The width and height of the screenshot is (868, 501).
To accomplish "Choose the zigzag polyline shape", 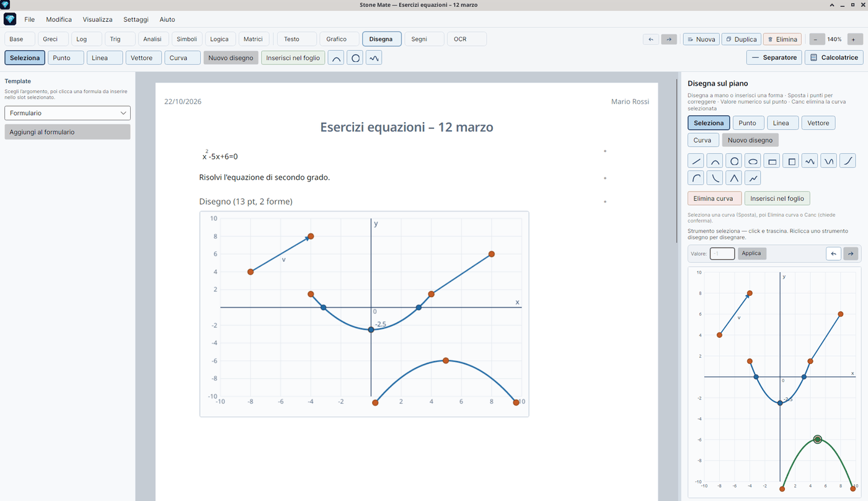I will [x=753, y=179].
